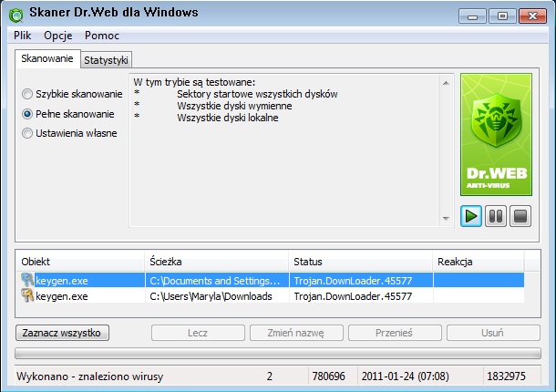Click the Zaznacz wszystko button

62,333
